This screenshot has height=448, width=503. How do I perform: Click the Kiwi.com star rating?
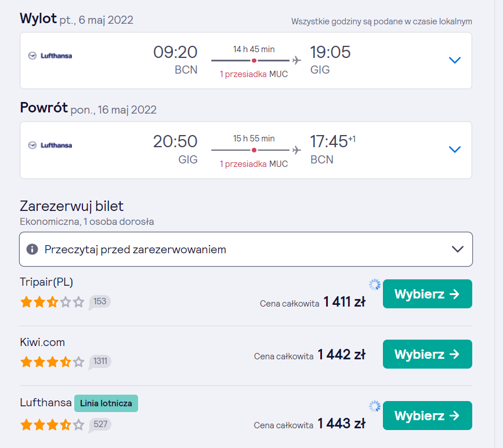[x=52, y=362]
